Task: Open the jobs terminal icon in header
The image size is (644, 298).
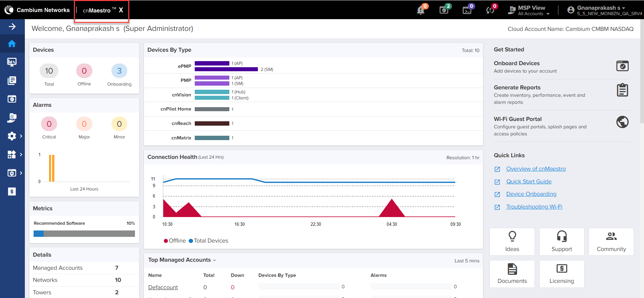Action: 467,10
